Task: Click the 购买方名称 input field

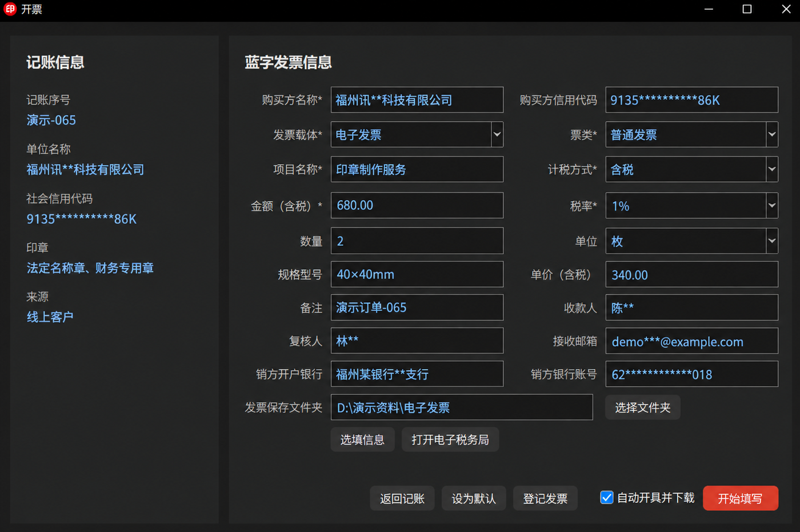Action: click(417, 100)
